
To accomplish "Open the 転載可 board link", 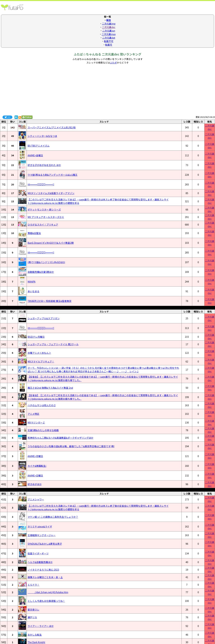I will [109, 45].
